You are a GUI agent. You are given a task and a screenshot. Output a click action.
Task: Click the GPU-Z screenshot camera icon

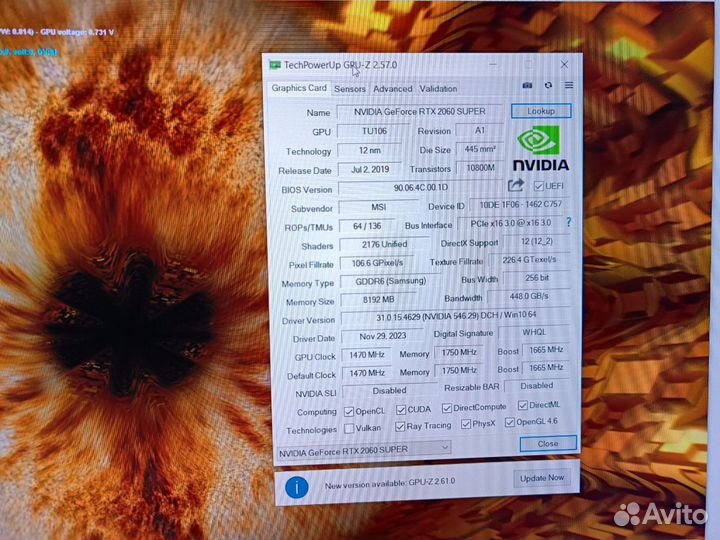tap(527, 85)
